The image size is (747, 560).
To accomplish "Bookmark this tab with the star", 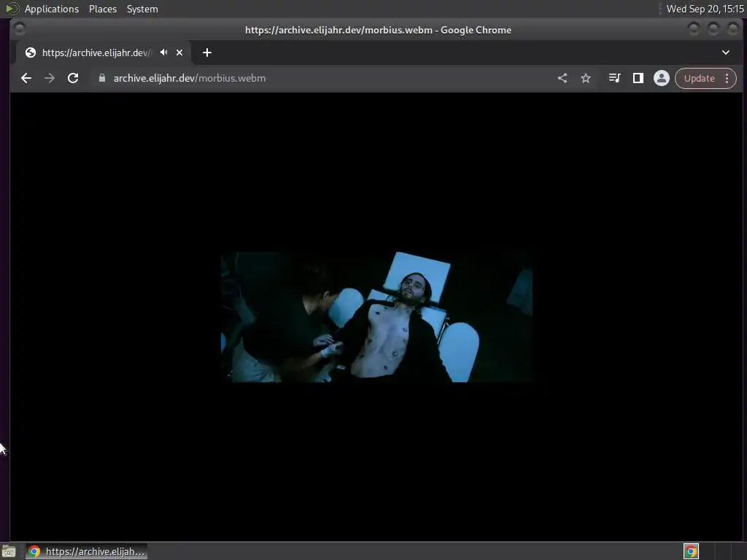I will (x=586, y=78).
